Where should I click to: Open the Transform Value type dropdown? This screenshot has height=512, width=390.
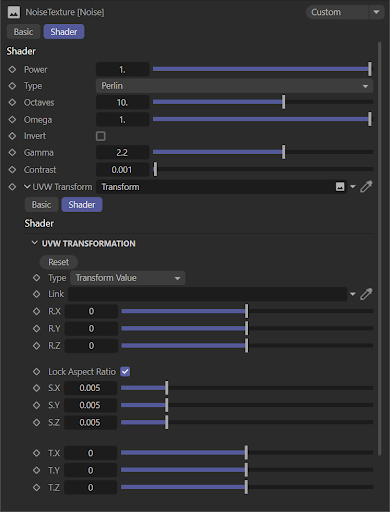[127, 278]
